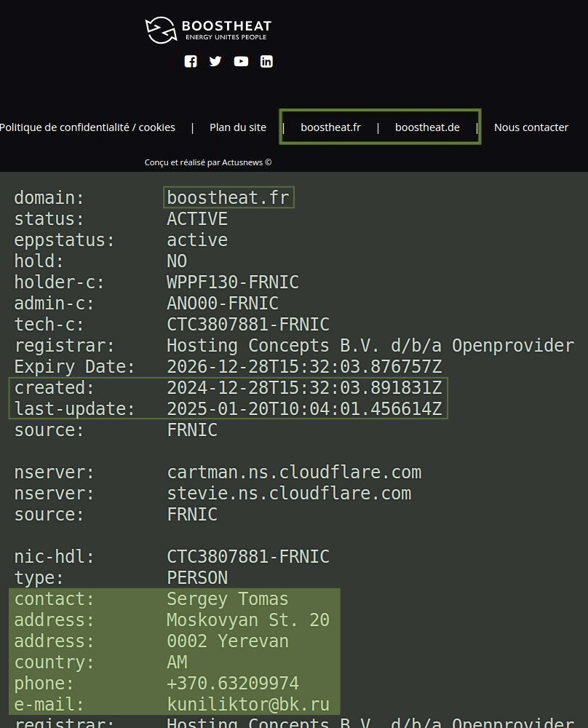Select the type value PERSON
588x728 pixels.
pyautogui.click(x=197, y=578)
